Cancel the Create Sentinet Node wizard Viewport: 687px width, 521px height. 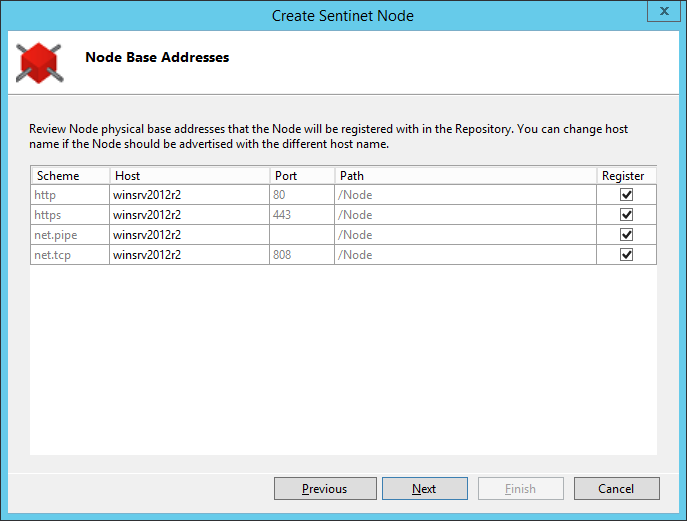tap(616, 489)
